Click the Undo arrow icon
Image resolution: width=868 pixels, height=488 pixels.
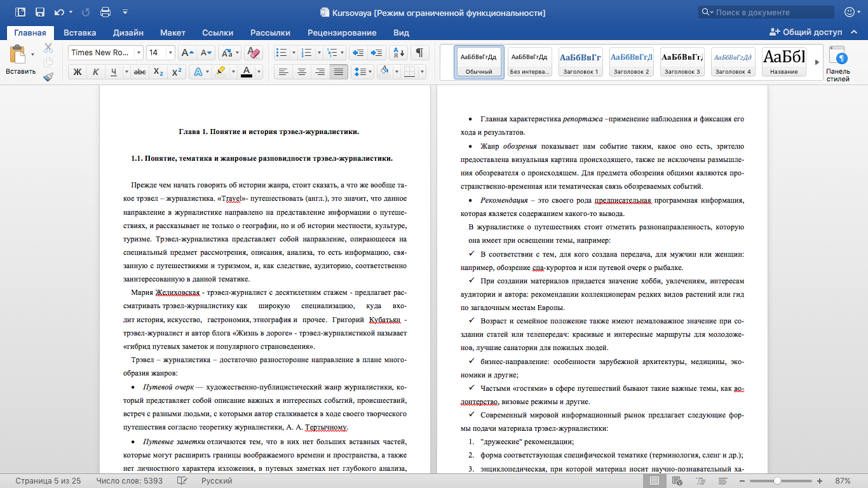(60, 12)
